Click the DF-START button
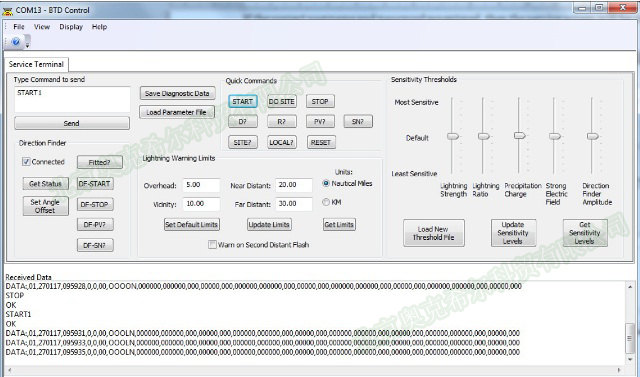640x377 pixels. 95,184
